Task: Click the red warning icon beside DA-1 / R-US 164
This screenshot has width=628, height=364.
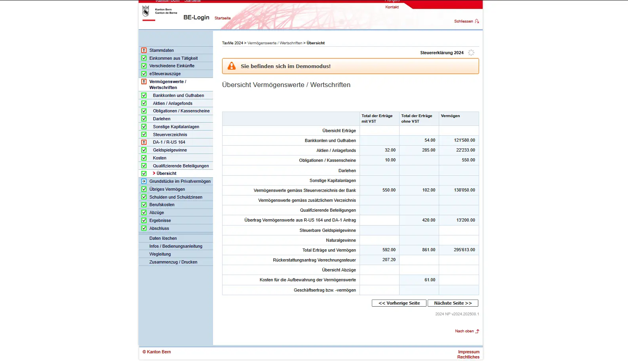Action: (x=144, y=142)
